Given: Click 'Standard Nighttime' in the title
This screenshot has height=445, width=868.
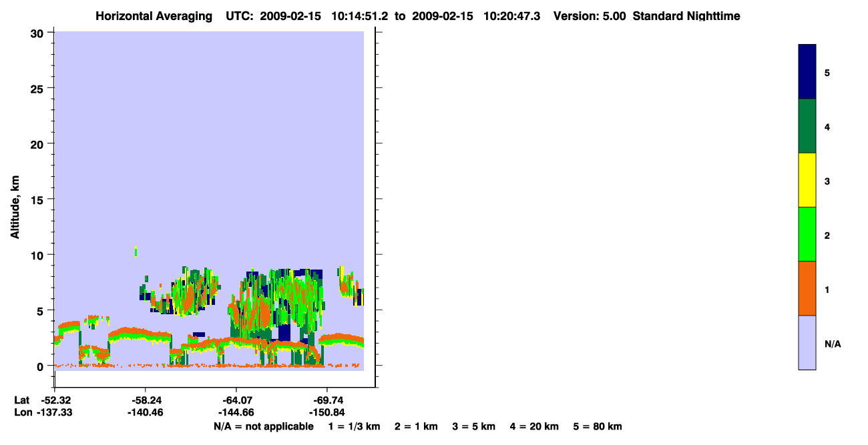Looking at the screenshot, I should [x=686, y=16].
